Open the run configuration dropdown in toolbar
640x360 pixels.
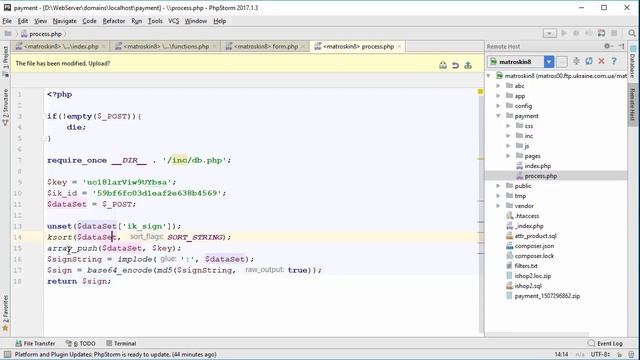(x=549, y=33)
